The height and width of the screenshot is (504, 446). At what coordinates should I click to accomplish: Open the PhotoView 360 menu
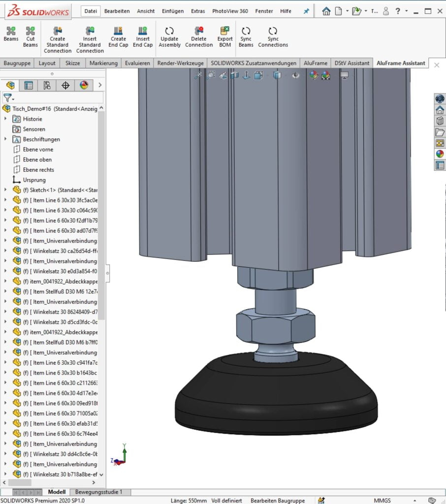[229, 11]
